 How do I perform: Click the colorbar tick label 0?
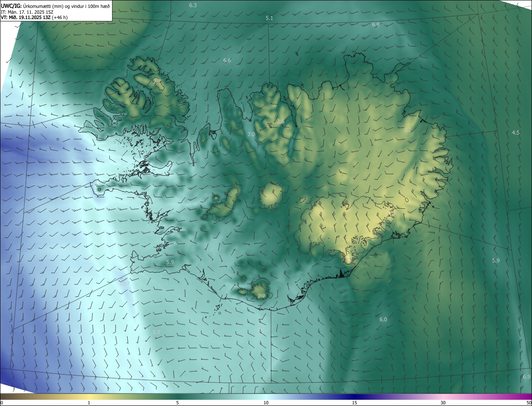2,403
